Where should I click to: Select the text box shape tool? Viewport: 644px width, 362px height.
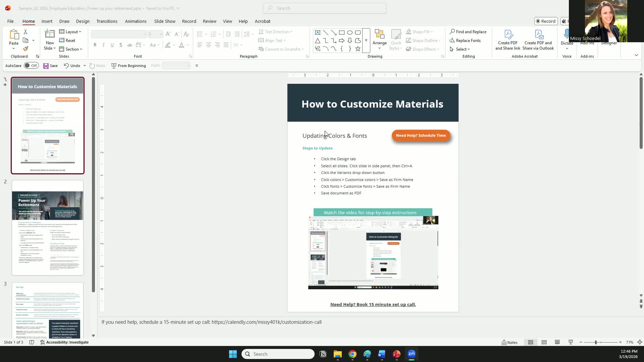tap(317, 33)
